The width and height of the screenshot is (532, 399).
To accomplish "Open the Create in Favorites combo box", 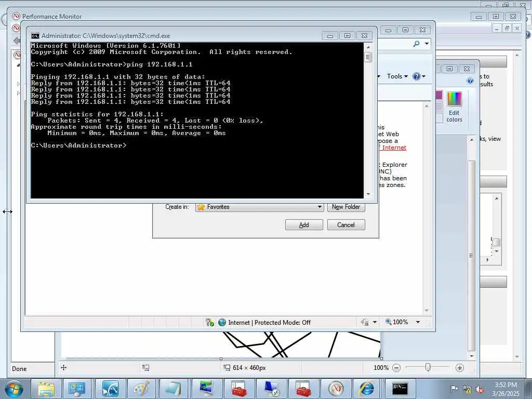I will 259,207.
